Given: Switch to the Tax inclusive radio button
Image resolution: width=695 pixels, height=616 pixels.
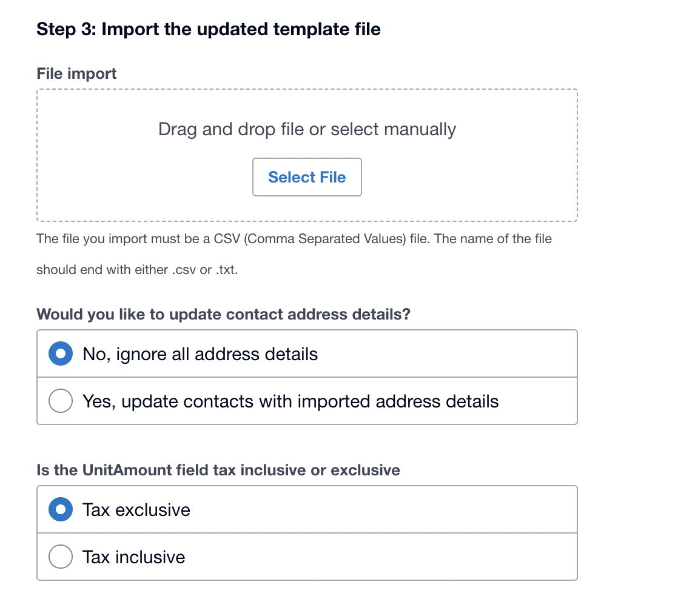Looking at the screenshot, I should pyautogui.click(x=61, y=557).
